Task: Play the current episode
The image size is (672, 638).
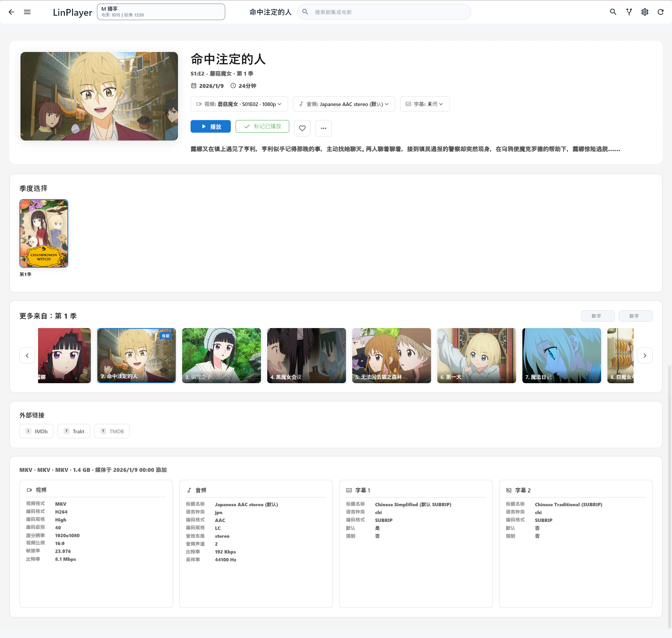Action: click(x=211, y=126)
